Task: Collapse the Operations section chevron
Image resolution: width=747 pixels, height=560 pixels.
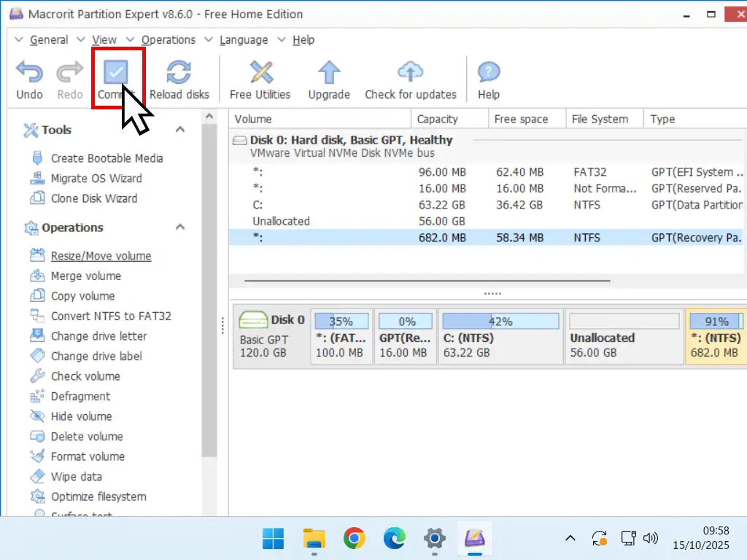Action: pyautogui.click(x=180, y=227)
